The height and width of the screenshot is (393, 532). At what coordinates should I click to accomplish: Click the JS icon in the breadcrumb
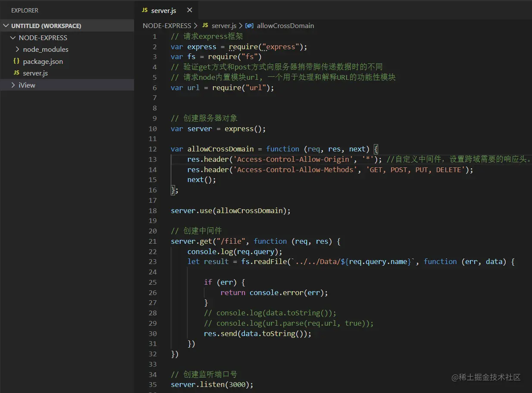205,25
